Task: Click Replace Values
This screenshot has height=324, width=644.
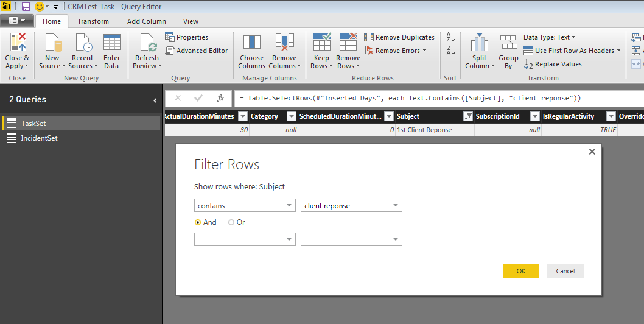Action: pos(553,64)
